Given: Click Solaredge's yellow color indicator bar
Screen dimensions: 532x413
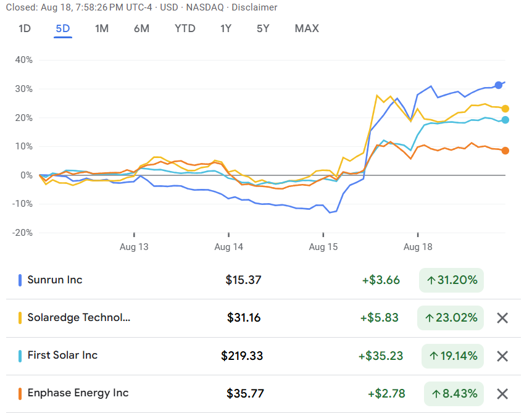Looking at the screenshot, I should click(20, 318).
